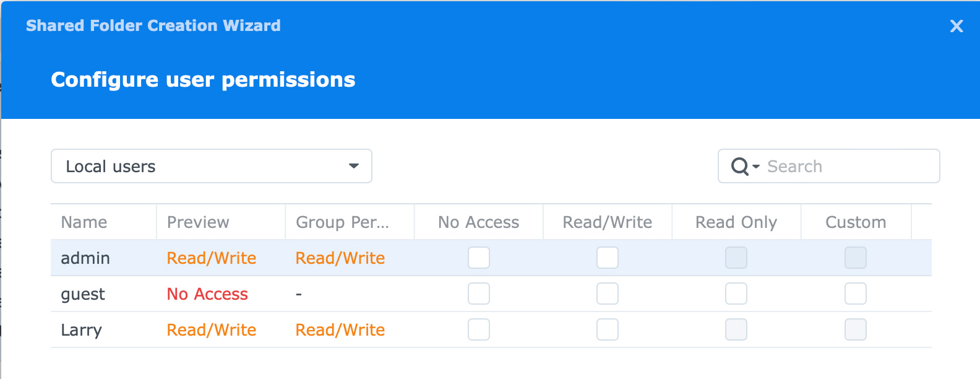Image resolution: width=980 pixels, height=379 pixels.
Task: Click the Custom column header
Action: click(x=856, y=222)
